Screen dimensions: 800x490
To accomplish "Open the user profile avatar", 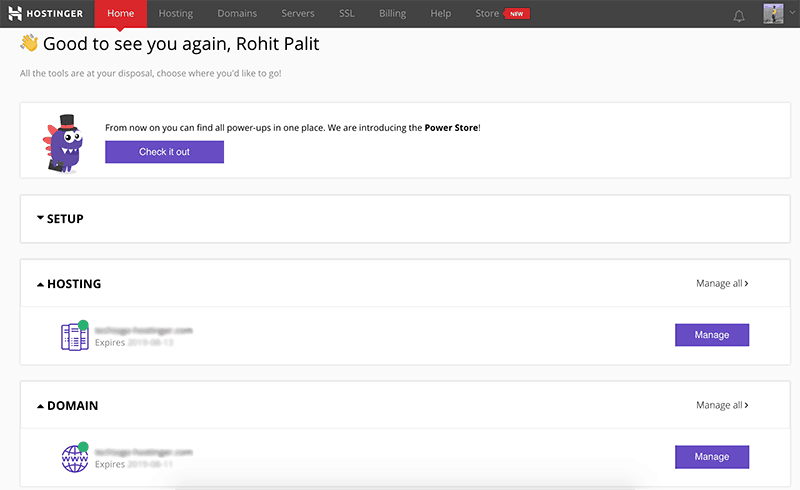I will tap(773, 13).
